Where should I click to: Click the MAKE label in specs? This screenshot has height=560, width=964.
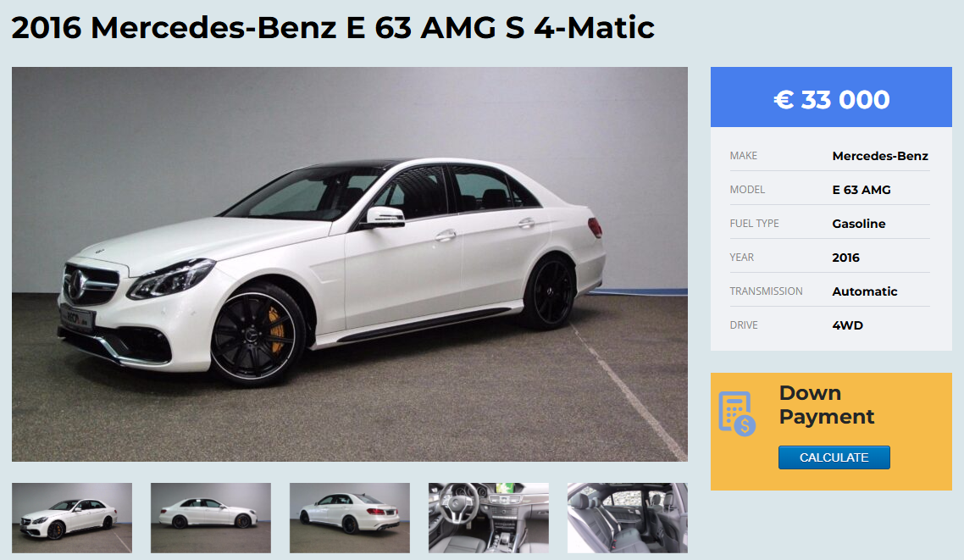(743, 156)
